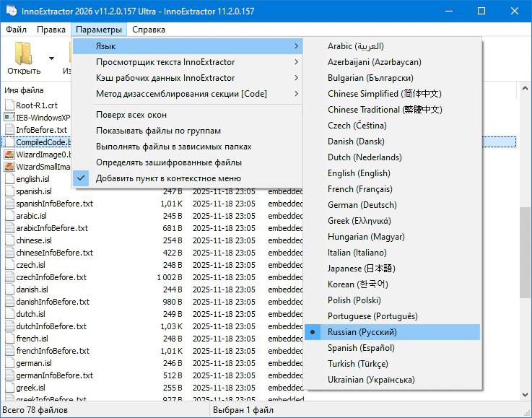Image resolution: width=532 pixels, height=418 pixels.
Task: Open the Файл menu
Action: coord(16,30)
